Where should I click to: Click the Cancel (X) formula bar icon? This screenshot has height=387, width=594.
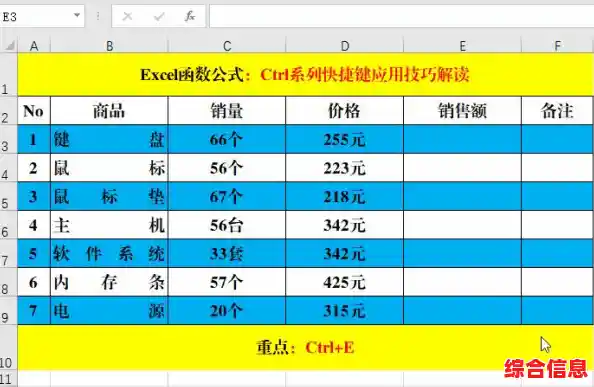click(128, 16)
